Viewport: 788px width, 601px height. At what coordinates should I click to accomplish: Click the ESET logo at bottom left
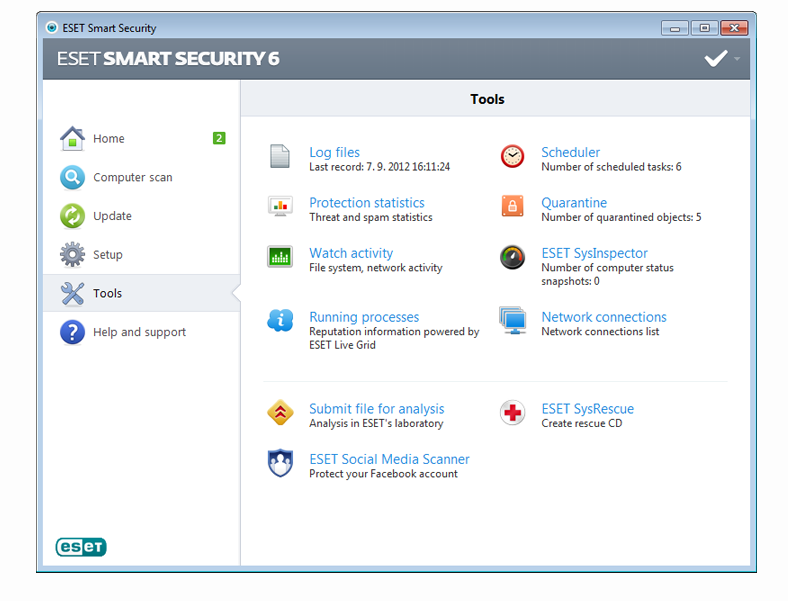[x=81, y=547]
